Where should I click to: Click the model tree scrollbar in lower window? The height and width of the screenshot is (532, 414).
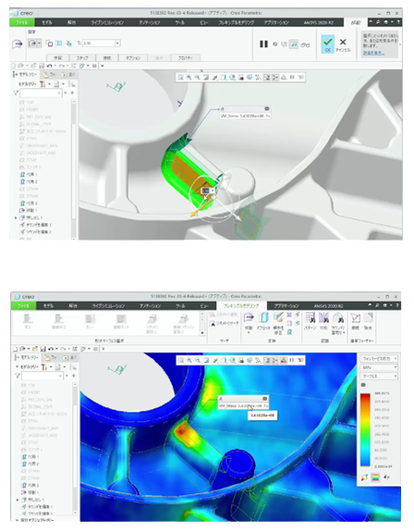click(x=75, y=448)
